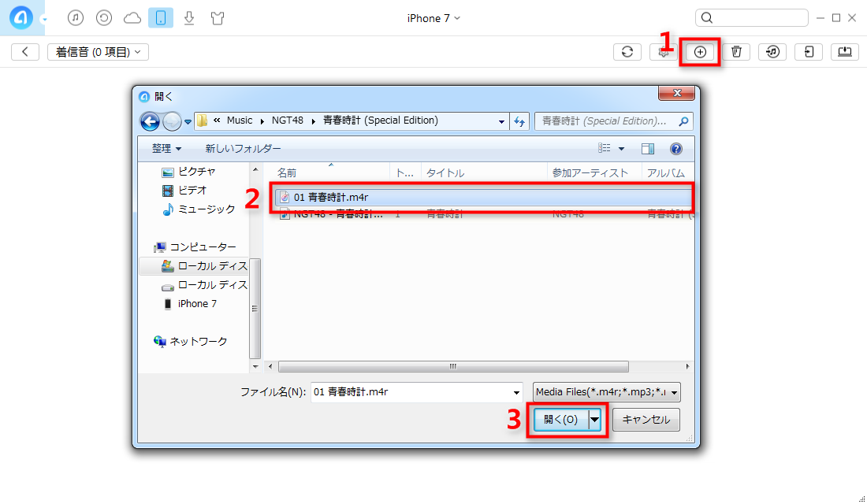Viewport: 867px width, 504px height.
Task: Select the first ローカル ディスク drive
Action: pyautogui.click(x=204, y=266)
